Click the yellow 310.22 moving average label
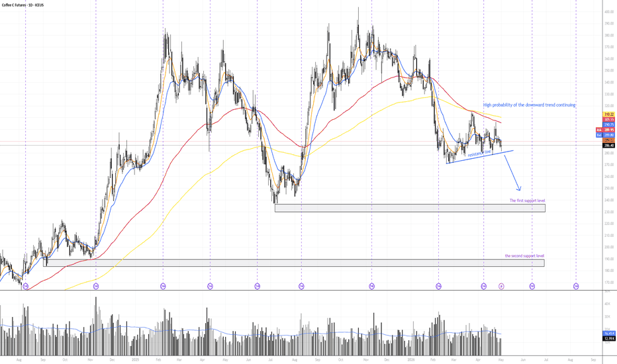 (609, 114)
